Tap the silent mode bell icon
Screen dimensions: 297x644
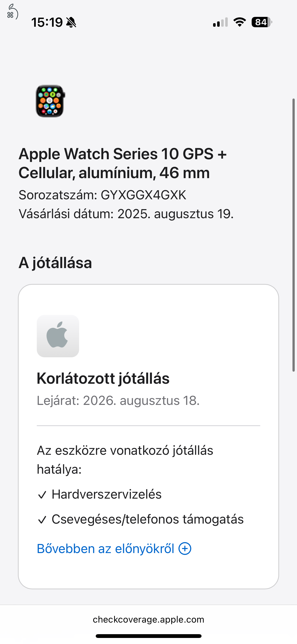pos(71,22)
